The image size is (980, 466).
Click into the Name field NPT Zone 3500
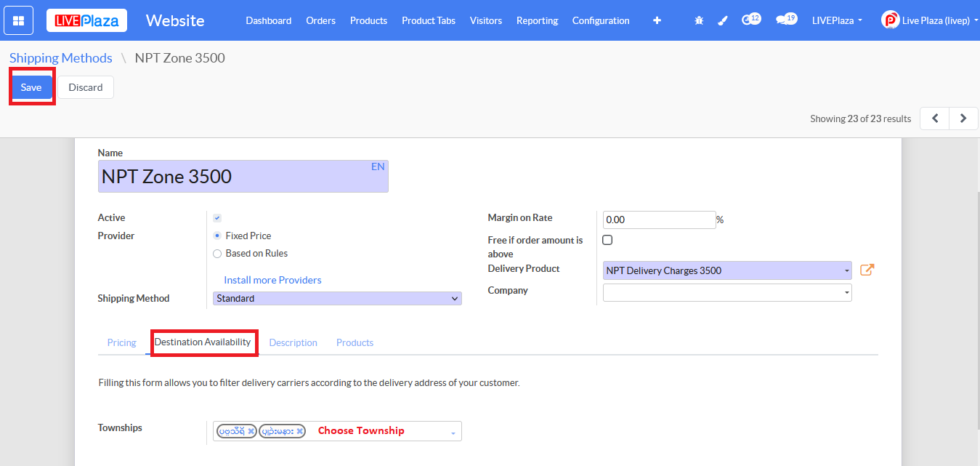tap(243, 177)
